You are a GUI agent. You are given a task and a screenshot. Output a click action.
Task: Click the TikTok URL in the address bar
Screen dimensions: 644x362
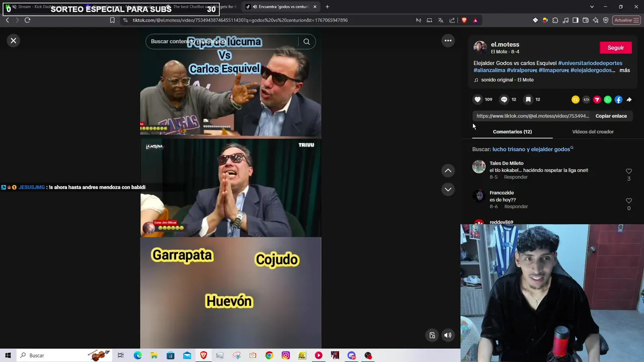(240, 20)
